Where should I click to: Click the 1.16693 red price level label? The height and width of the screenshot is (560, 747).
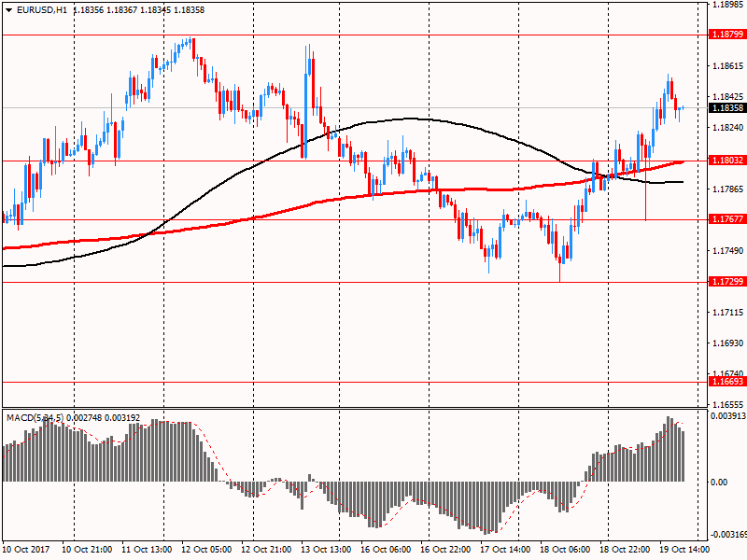coord(727,382)
